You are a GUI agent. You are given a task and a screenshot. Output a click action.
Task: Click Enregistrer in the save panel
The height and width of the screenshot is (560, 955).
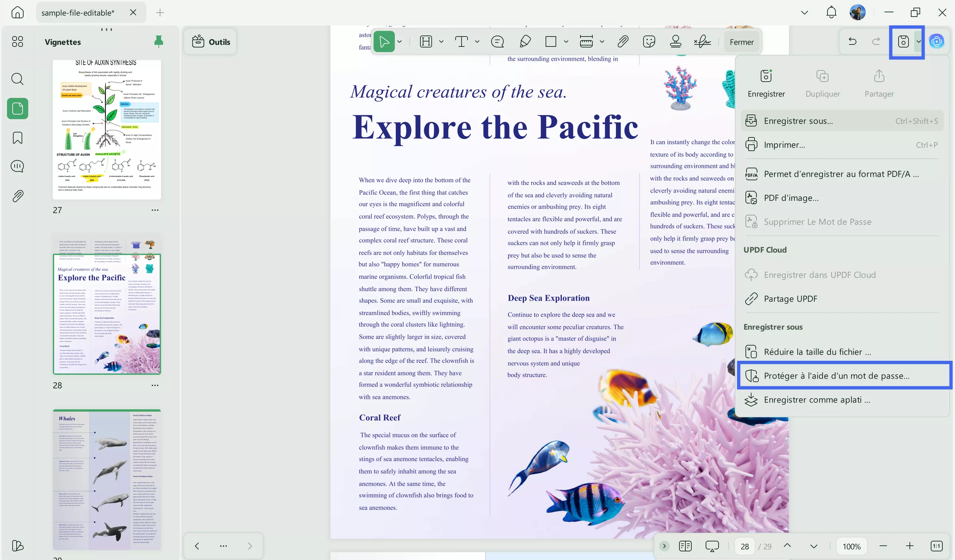click(x=766, y=83)
